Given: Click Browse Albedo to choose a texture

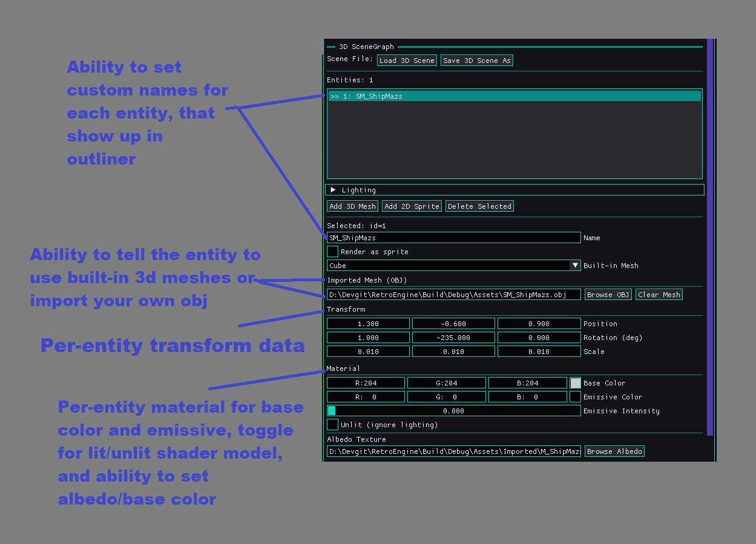Looking at the screenshot, I should click(x=614, y=451).
